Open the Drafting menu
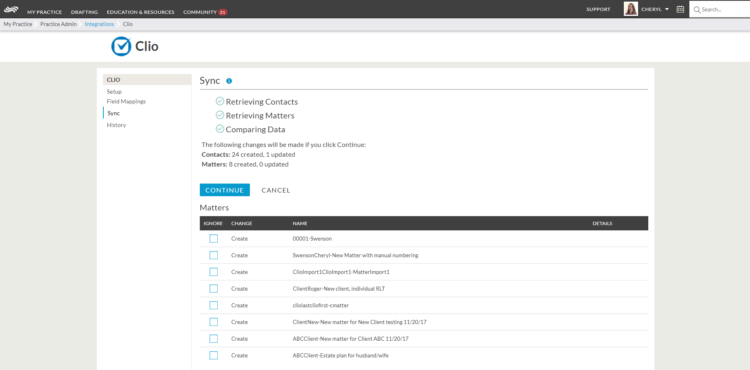The image size is (750, 370). pos(84,12)
